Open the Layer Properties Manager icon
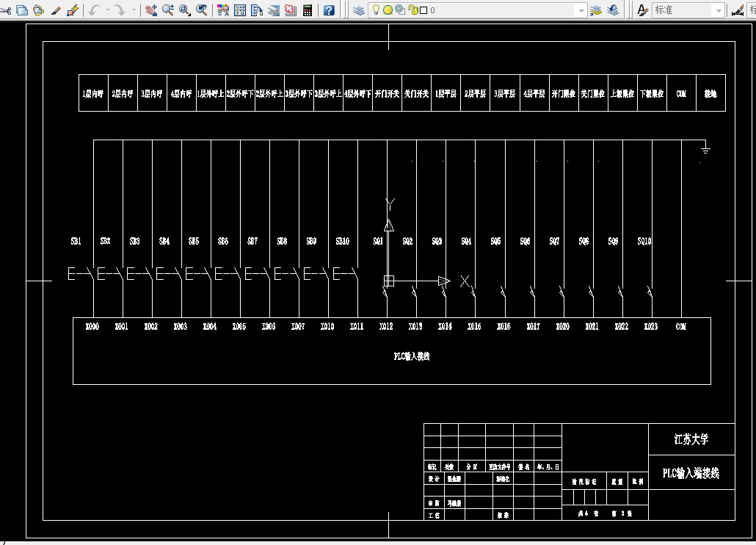 [x=359, y=10]
